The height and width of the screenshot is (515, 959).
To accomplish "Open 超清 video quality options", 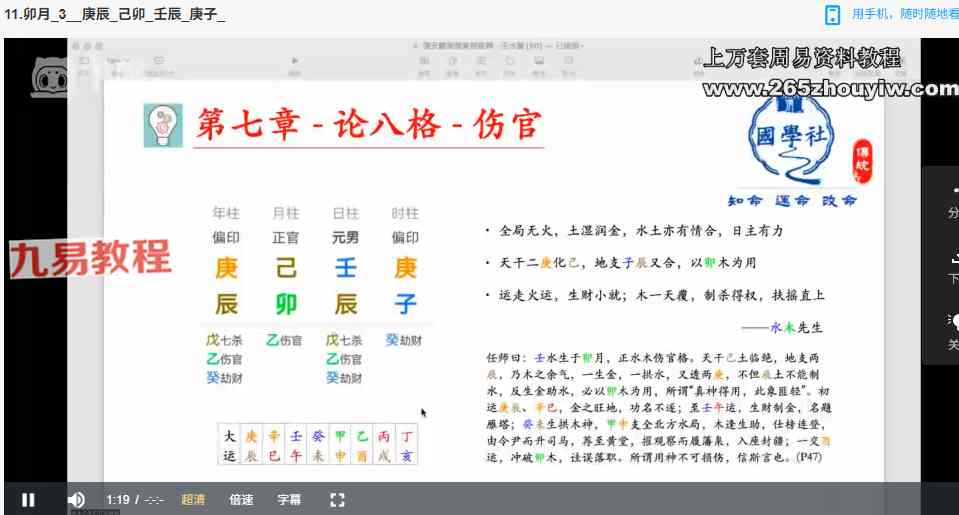I will coord(194,499).
